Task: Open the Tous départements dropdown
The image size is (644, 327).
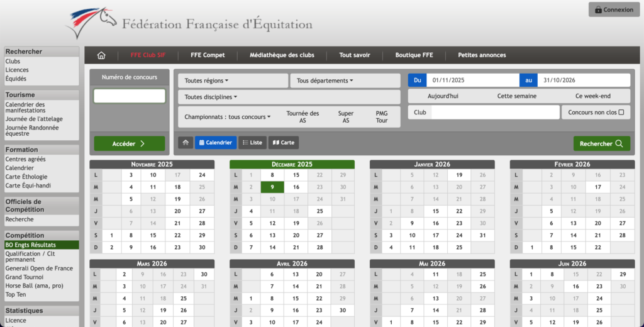Action: click(325, 81)
